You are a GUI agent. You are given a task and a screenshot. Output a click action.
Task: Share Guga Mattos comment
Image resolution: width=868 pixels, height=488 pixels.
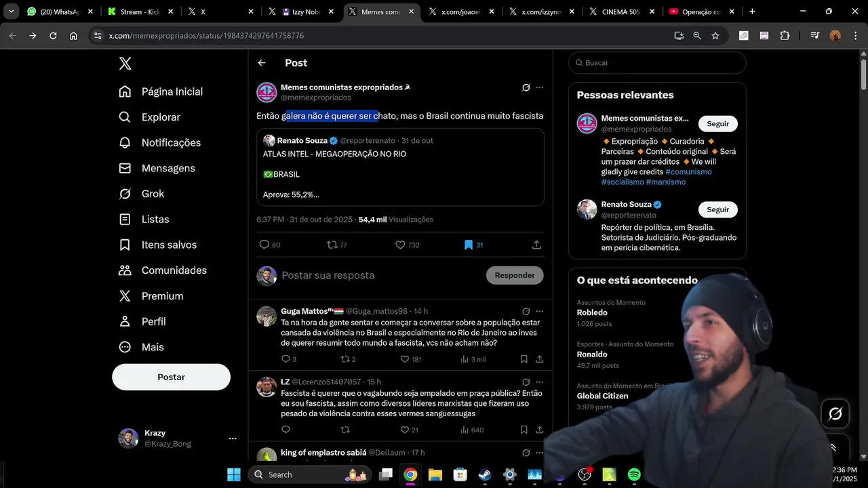point(539,359)
